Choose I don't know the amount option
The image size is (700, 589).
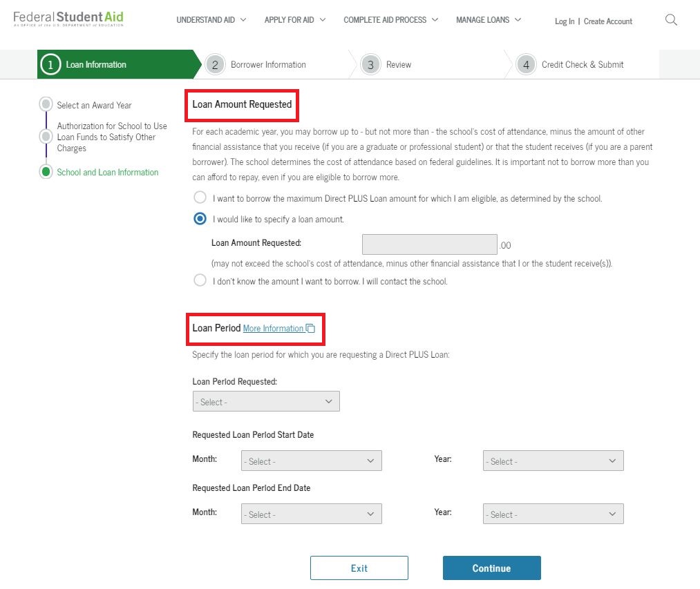[x=200, y=280]
